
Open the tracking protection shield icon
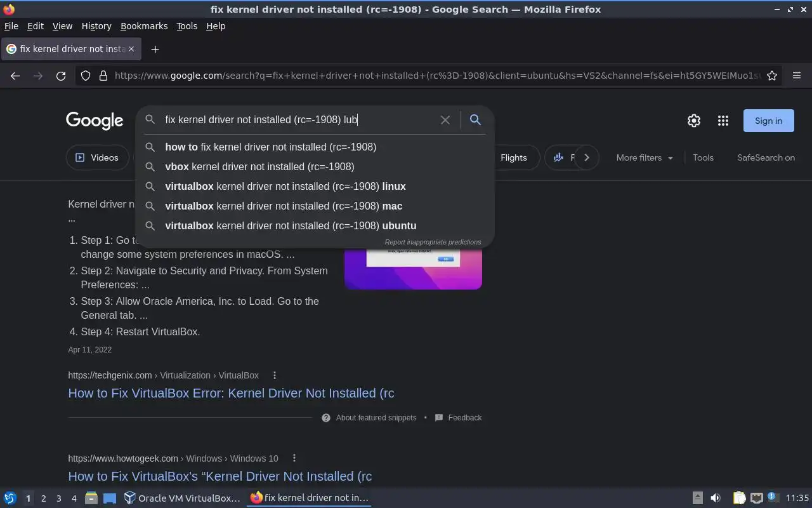[86, 76]
